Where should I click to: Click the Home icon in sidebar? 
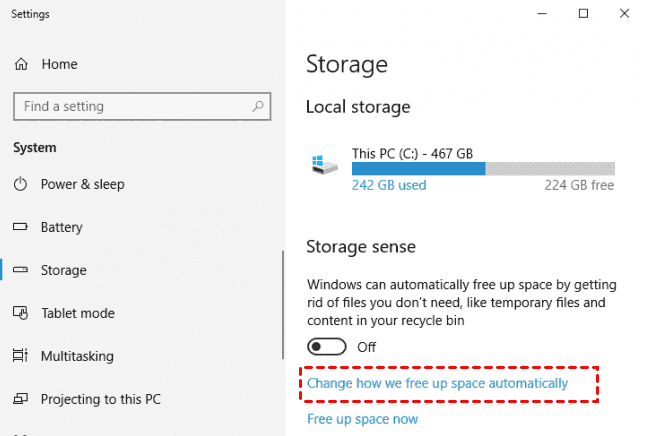pos(21,64)
